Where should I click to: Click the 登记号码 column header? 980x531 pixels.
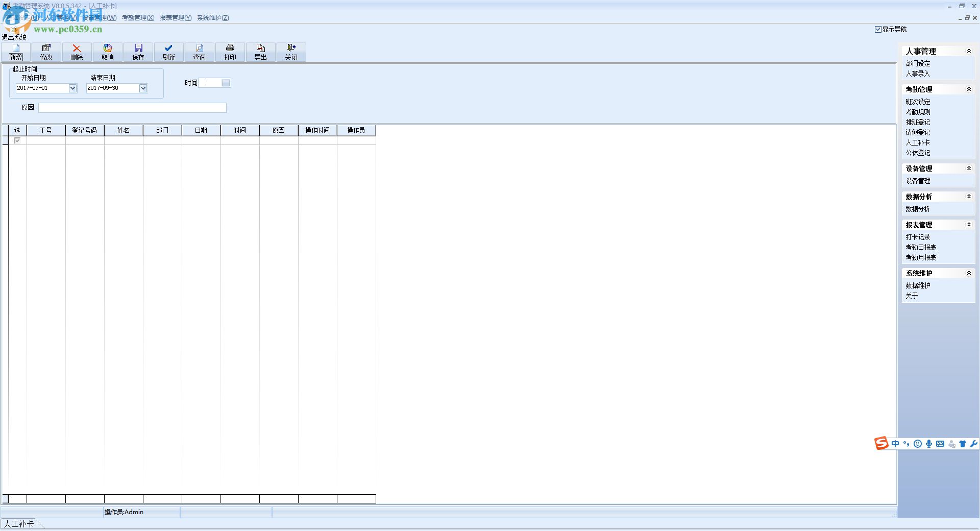pyautogui.click(x=85, y=131)
